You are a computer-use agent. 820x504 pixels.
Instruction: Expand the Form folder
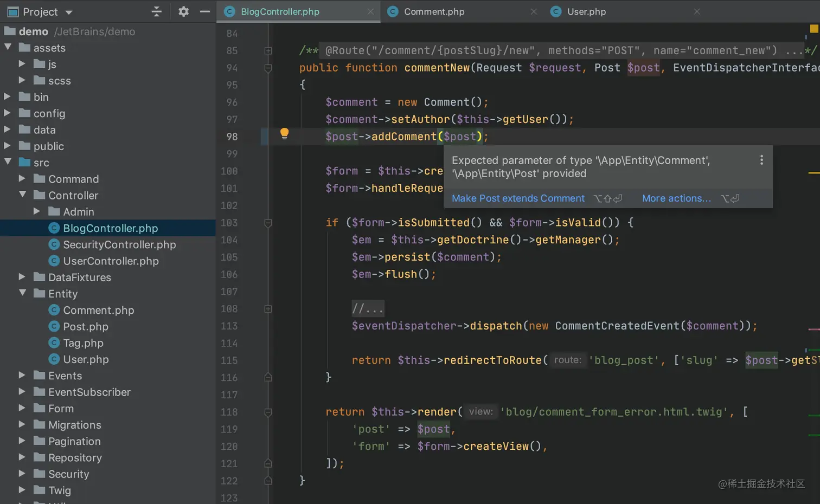click(x=22, y=408)
